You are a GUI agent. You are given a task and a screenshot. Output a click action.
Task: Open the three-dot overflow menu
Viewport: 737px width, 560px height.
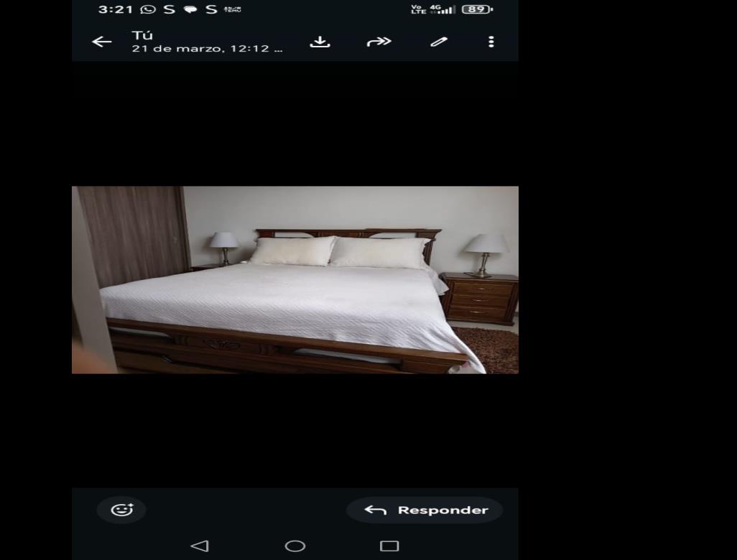pos(491,42)
